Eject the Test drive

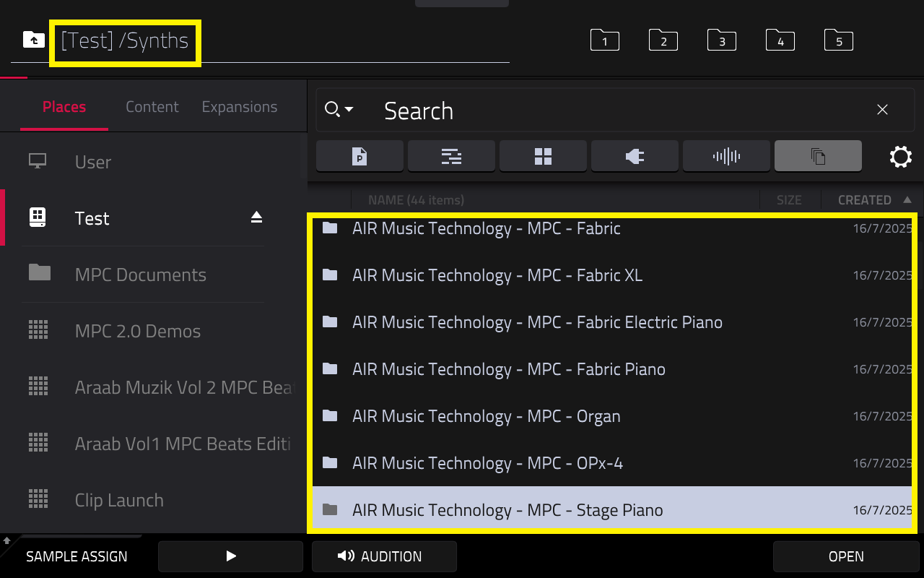(256, 217)
